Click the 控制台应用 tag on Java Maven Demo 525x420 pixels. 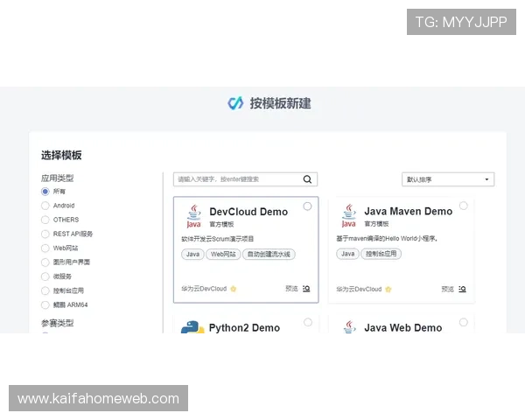tap(381, 254)
